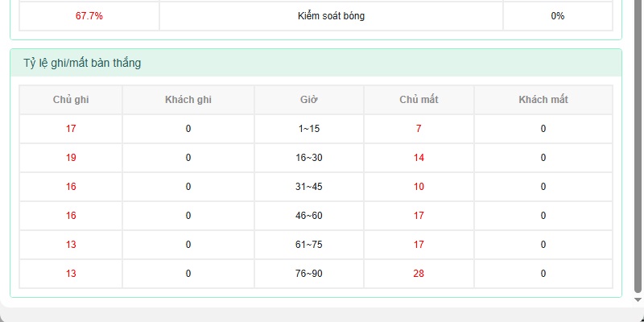
Task: Select the Kiểm soát bóng label
Action: 331,16
